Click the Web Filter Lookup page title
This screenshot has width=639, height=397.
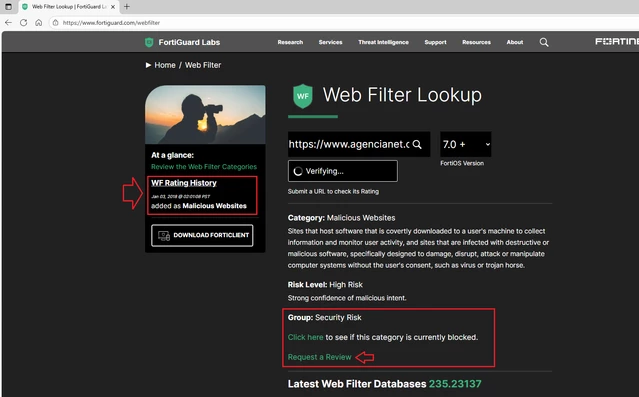402,95
